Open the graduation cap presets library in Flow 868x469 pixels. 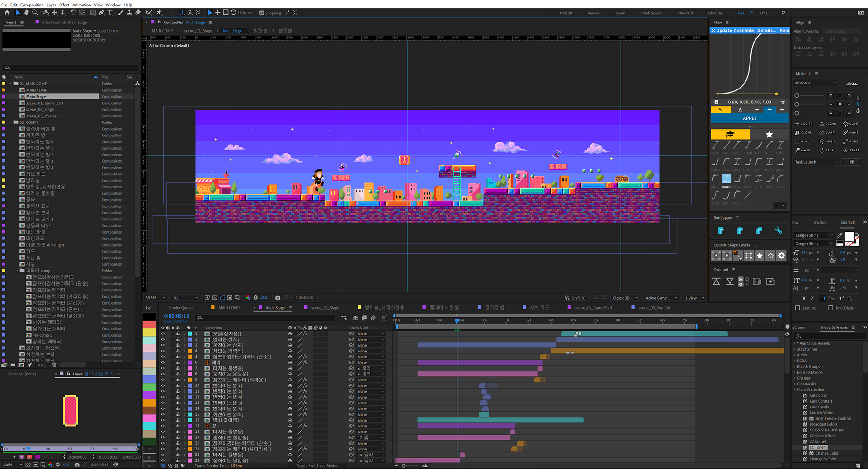pos(730,134)
